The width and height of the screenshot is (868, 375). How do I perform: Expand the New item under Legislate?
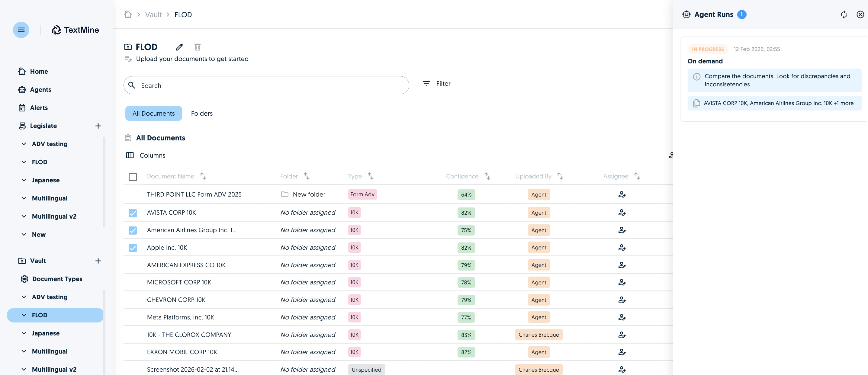[24, 235]
